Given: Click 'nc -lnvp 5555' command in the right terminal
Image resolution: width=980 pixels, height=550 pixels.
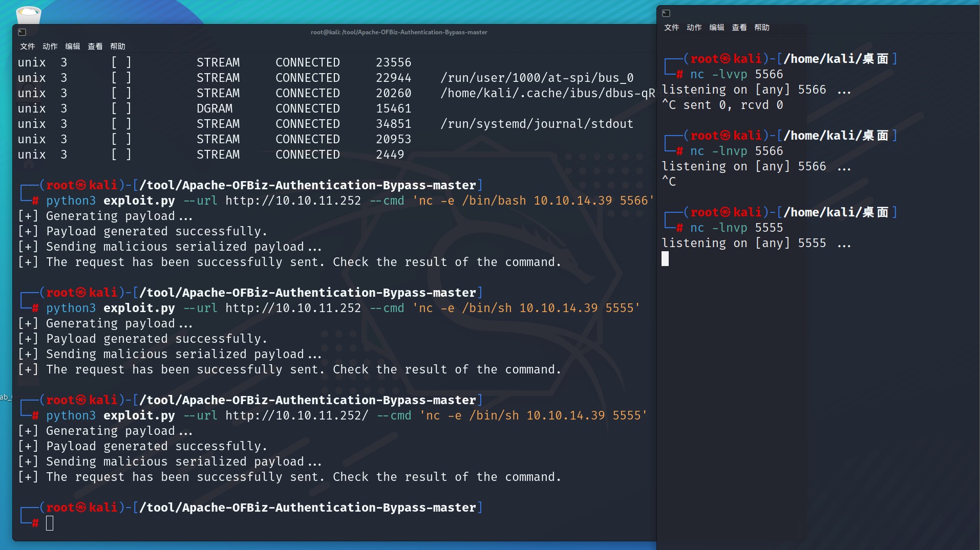Looking at the screenshot, I should pos(736,228).
